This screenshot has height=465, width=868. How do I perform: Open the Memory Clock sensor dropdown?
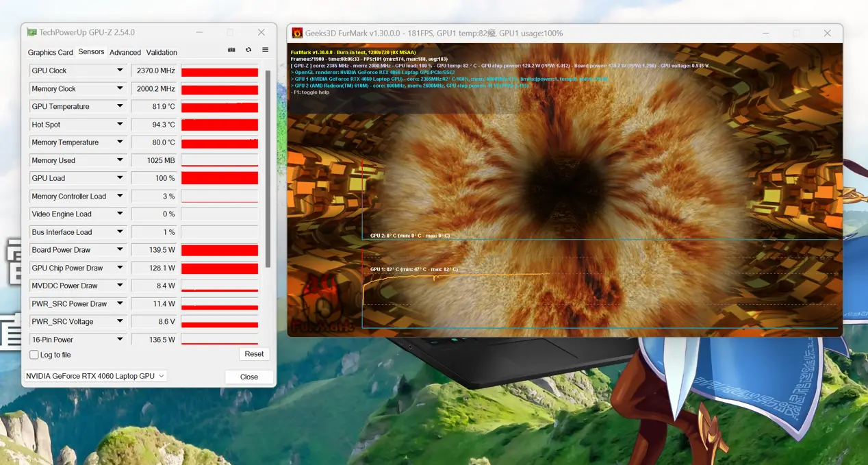[x=120, y=88]
